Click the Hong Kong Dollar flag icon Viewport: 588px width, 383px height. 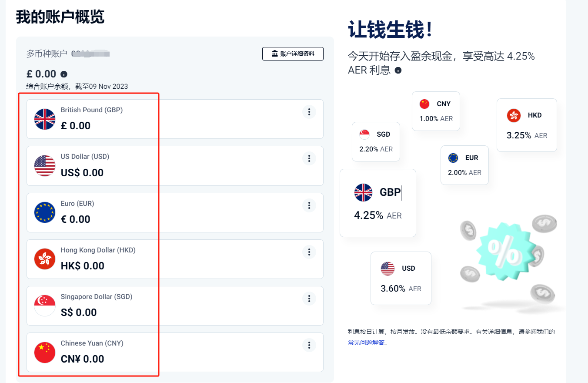pyautogui.click(x=44, y=259)
